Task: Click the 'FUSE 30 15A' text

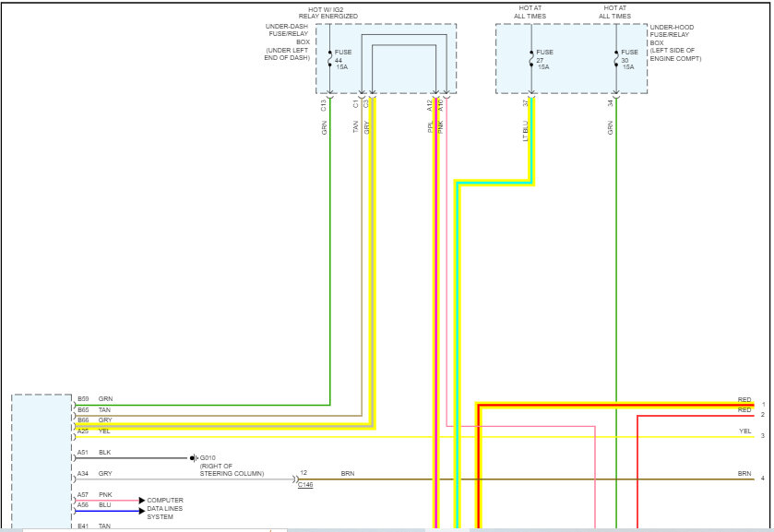Action: pos(629,59)
